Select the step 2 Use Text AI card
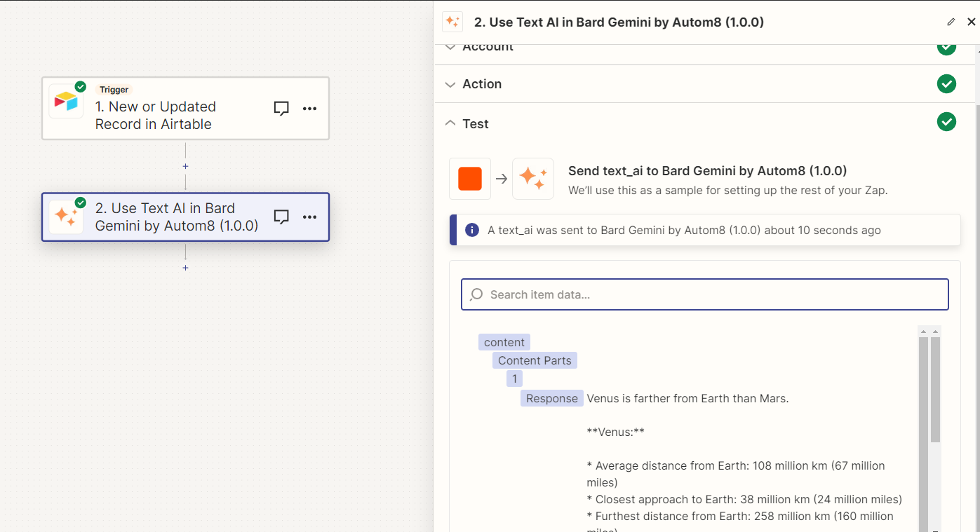 pyautogui.click(x=185, y=217)
